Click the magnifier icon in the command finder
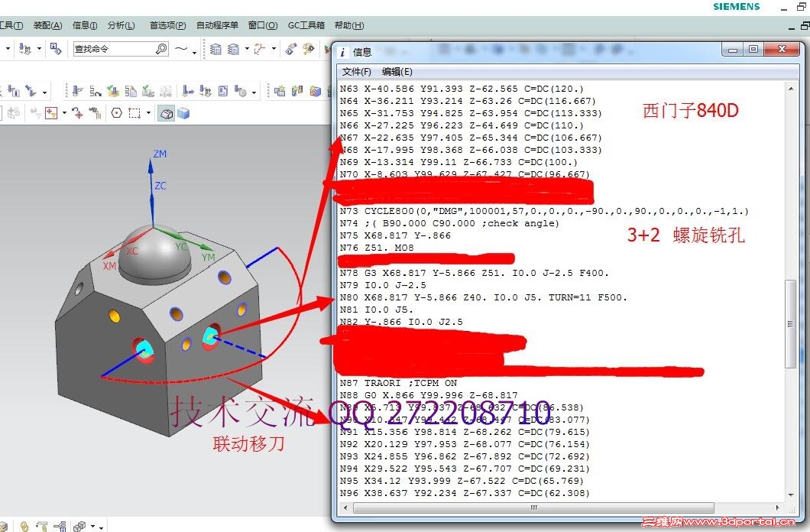The image size is (810, 532). click(161, 49)
